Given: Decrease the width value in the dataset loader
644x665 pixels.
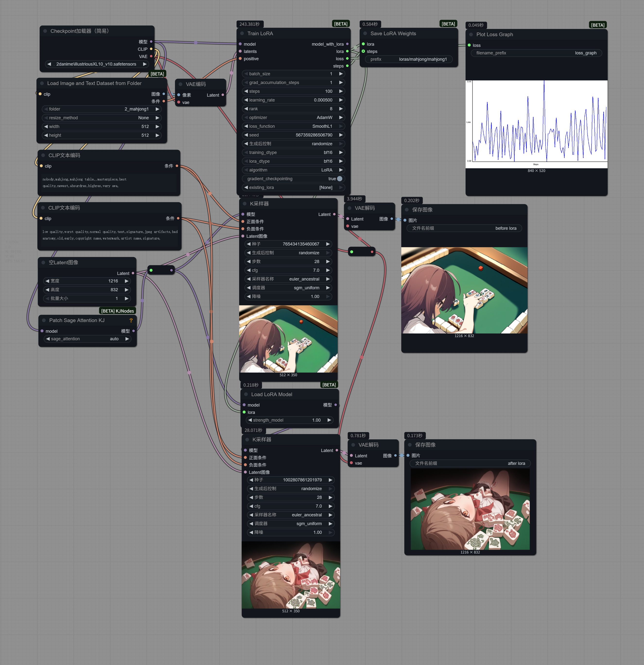Looking at the screenshot, I should (x=46, y=127).
